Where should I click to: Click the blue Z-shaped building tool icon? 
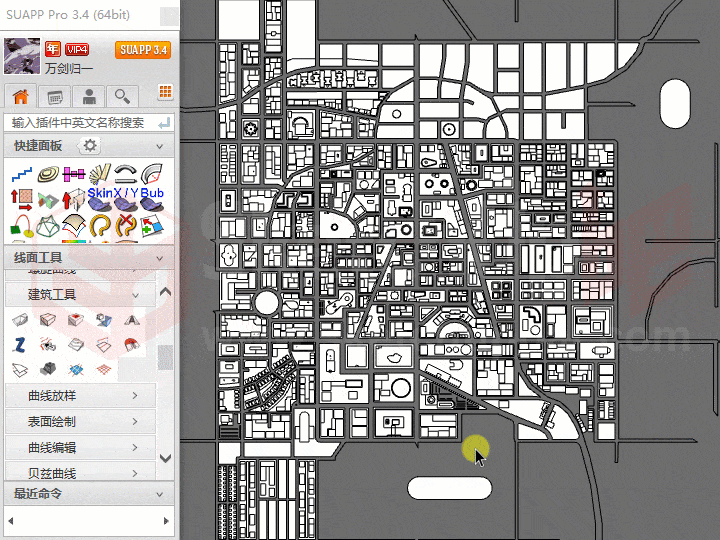(20, 345)
